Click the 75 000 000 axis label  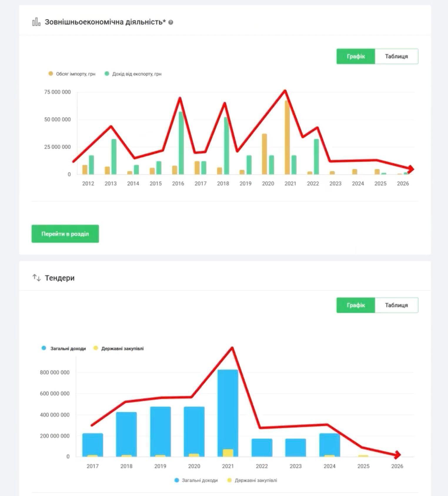[x=57, y=92]
